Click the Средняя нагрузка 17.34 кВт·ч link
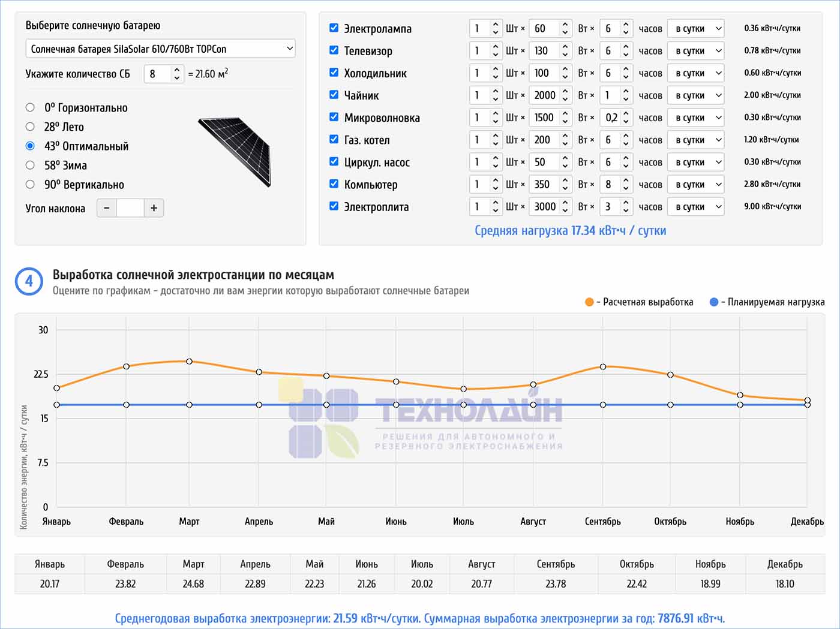Image resolution: width=840 pixels, height=629 pixels. click(x=570, y=231)
